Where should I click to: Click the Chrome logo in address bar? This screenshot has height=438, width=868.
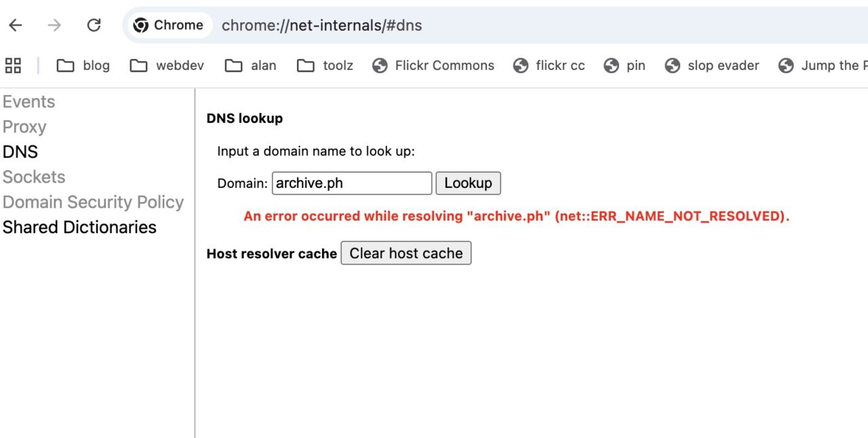pyautogui.click(x=141, y=25)
